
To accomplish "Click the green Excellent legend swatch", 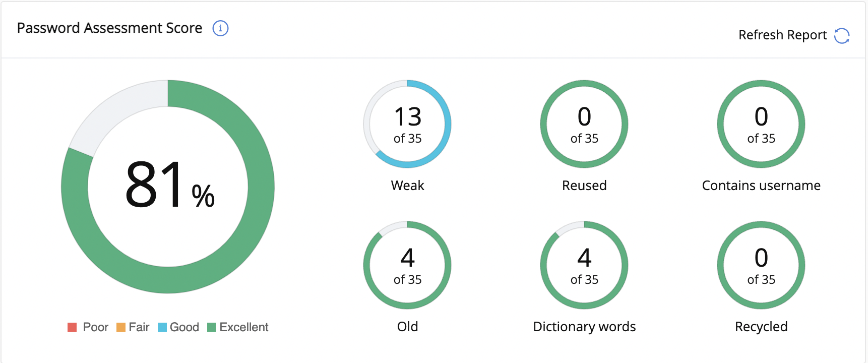I will (212, 327).
